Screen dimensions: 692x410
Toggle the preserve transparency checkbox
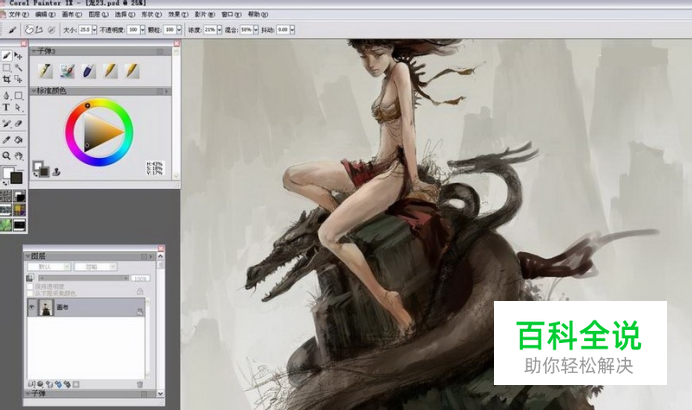[x=30, y=286]
